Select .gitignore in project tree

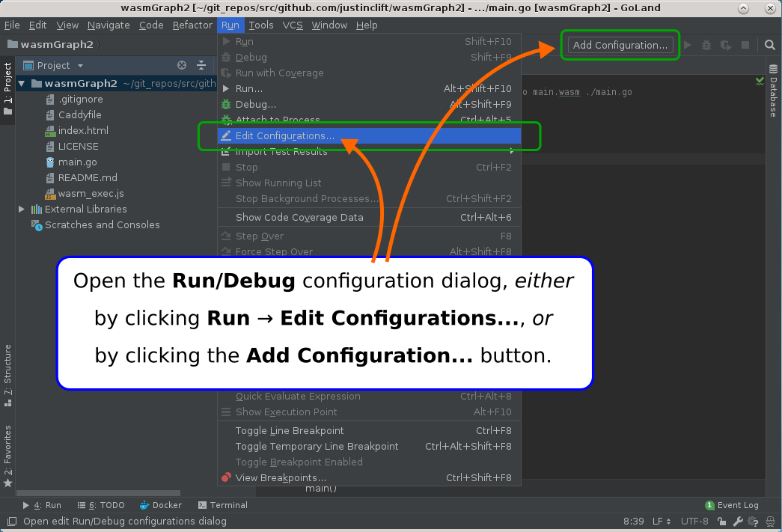[x=80, y=100]
